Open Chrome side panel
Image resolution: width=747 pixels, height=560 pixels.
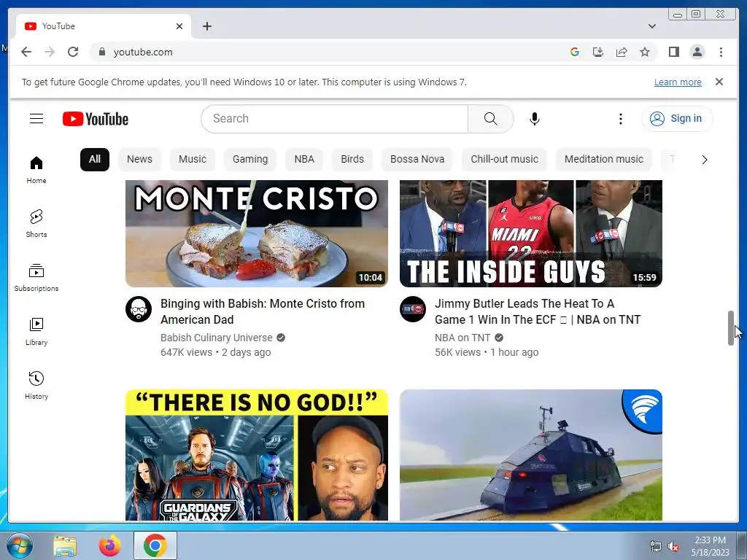[673, 52]
